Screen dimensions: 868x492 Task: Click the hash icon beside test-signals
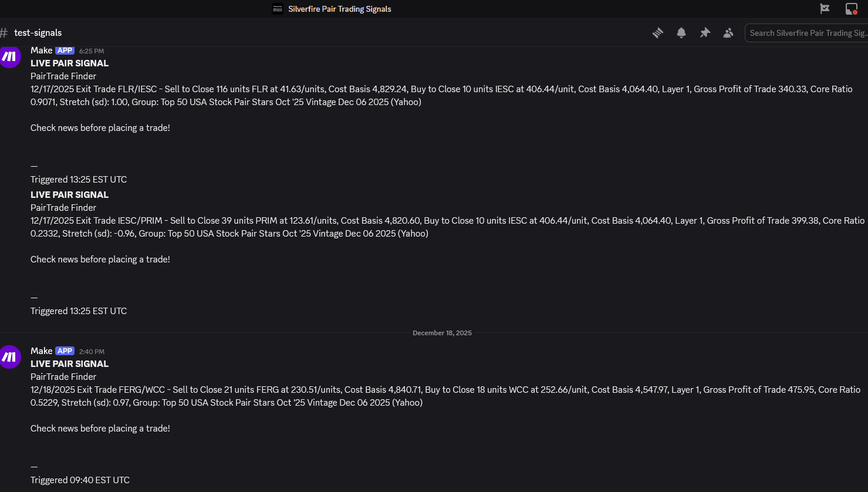tap(4, 33)
